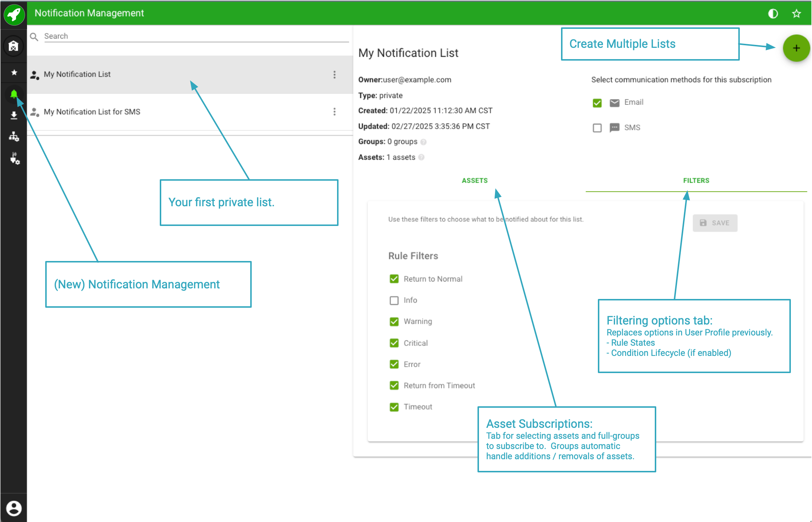This screenshot has width=812, height=522.
Task: Open options menu for My Notification List
Action: 335,75
